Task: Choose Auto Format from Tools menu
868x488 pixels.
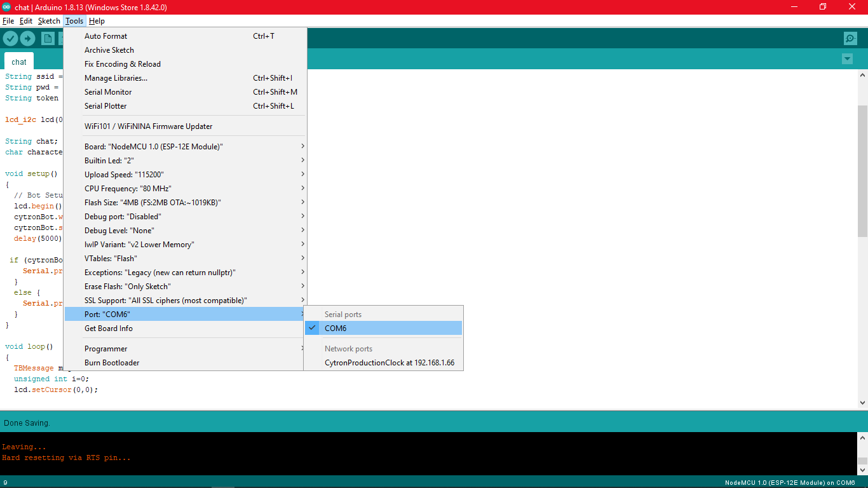Action: (x=185, y=36)
